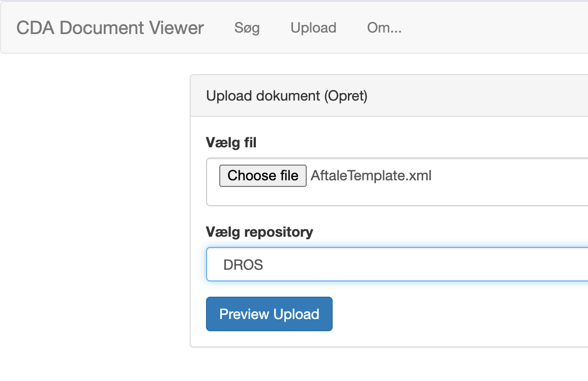Click the word DROS in the repository field
The image size is (588, 381).
243,265
